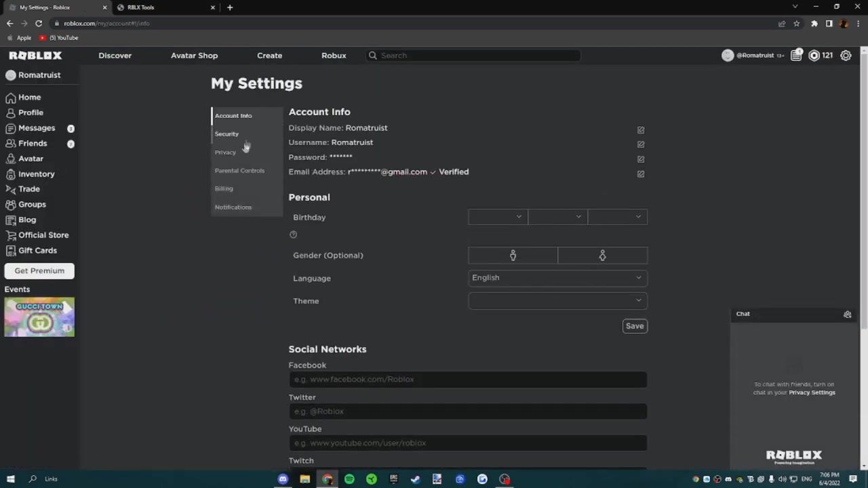
Task: Open the Privacy Settings link in Chat
Action: 812,392
